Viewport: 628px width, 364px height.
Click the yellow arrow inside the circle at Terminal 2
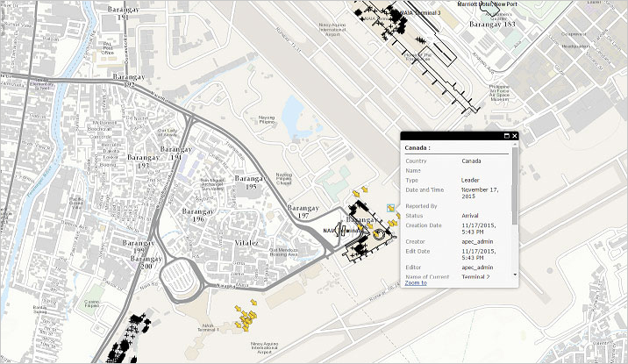pos(377,234)
